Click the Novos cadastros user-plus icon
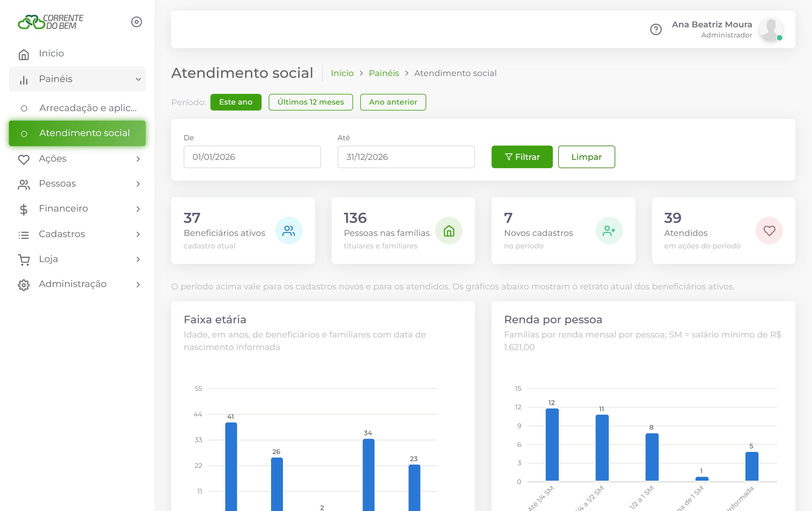Image resolution: width=812 pixels, height=511 pixels. pos(609,231)
